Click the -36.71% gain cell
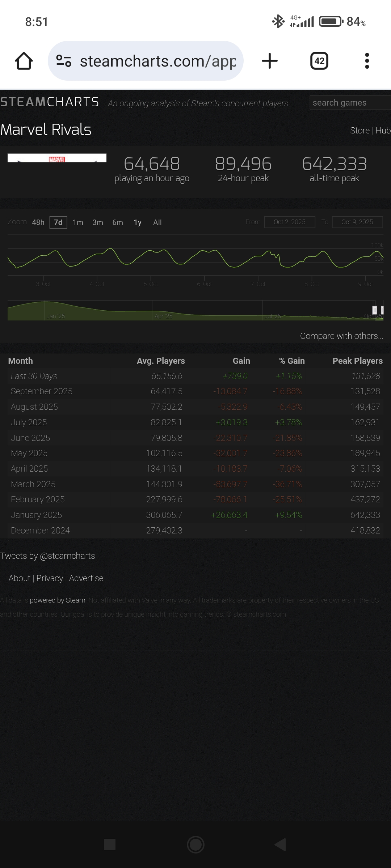 [x=287, y=484]
